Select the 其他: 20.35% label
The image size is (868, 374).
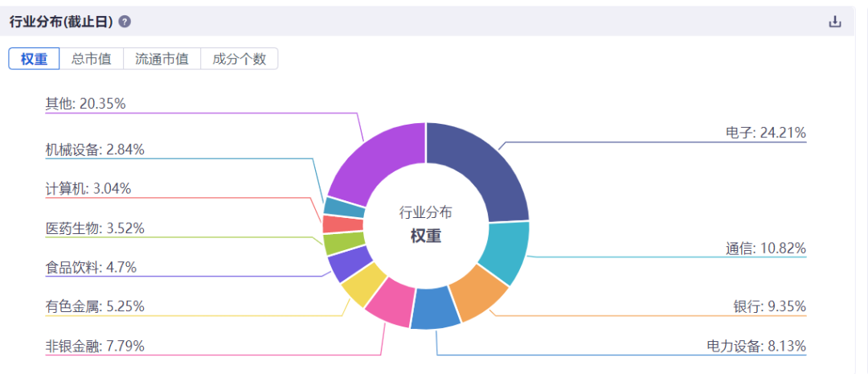pyautogui.click(x=86, y=103)
